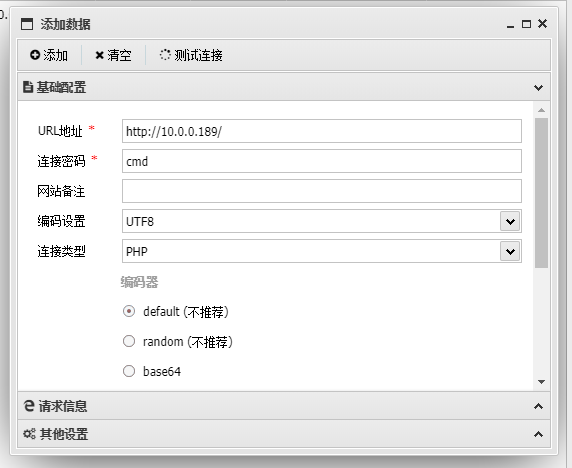
Task: Click the X icon for 清空
Action: (x=99, y=55)
